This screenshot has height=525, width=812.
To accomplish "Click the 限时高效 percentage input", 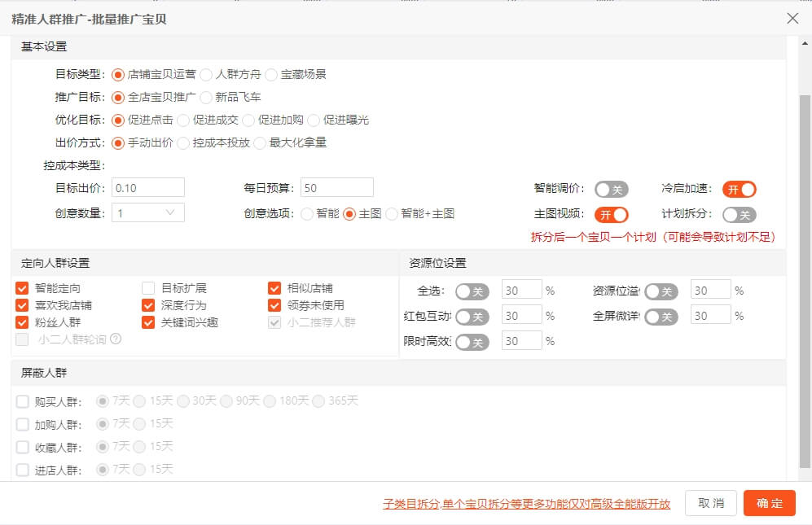I will (x=522, y=340).
